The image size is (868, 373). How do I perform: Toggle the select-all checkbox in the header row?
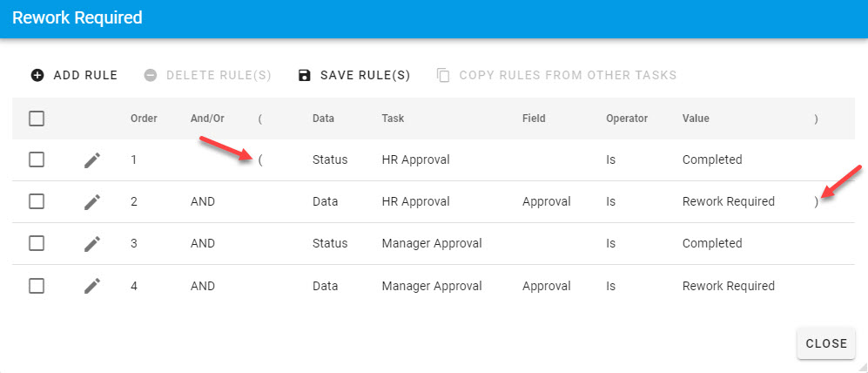[x=37, y=119]
